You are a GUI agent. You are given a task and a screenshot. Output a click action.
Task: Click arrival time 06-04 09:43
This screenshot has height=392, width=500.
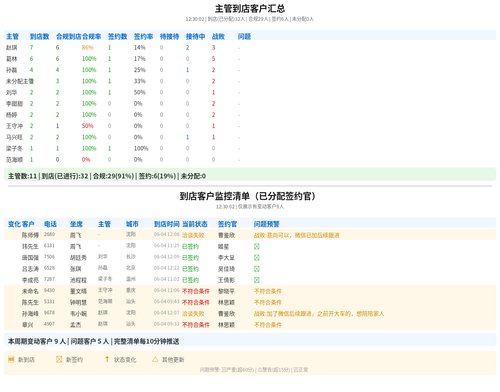(x=167, y=302)
